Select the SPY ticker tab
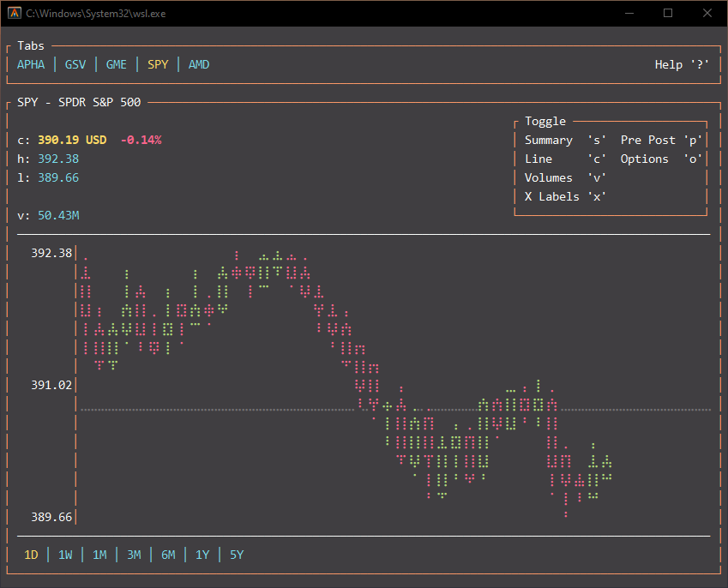 [158, 64]
